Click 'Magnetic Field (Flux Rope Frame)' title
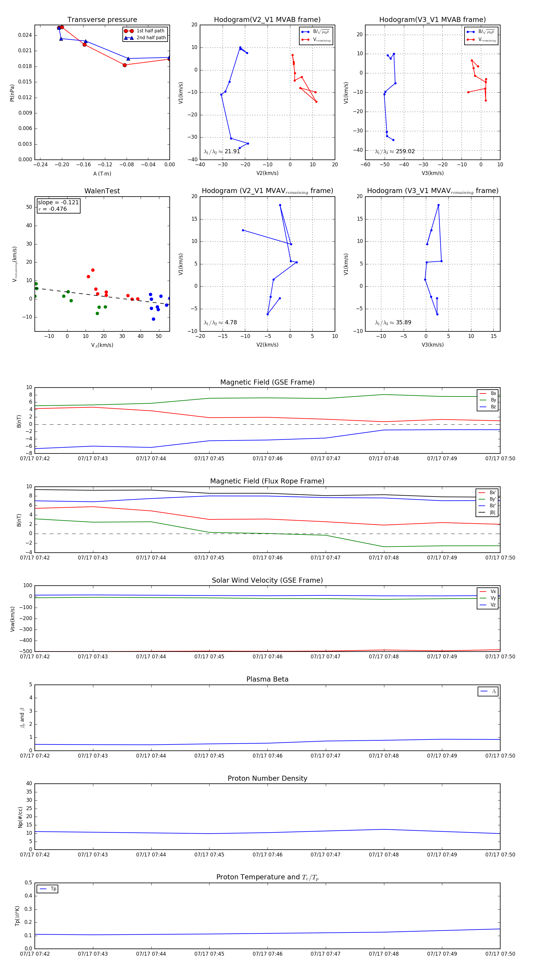Viewport: 535px width, 980px height. tap(267, 481)
